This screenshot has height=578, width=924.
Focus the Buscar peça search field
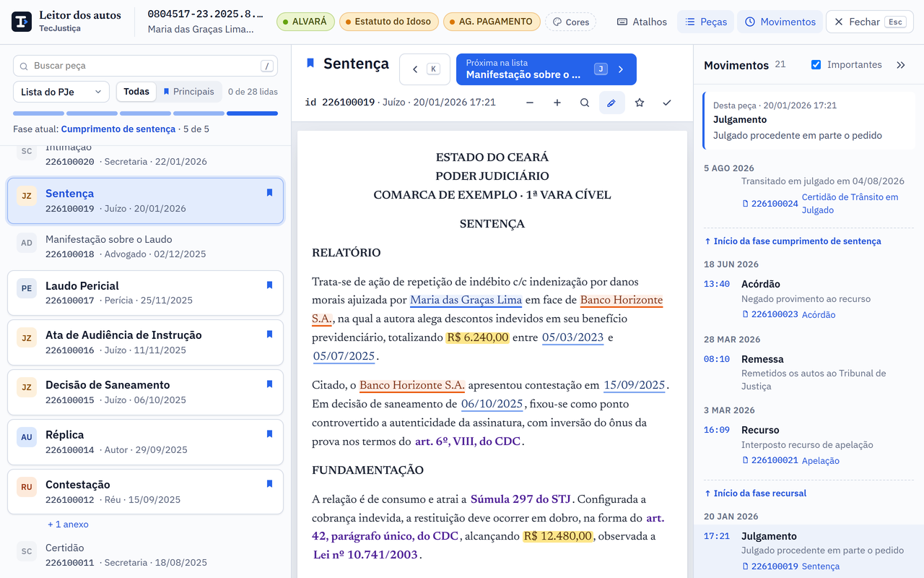point(145,66)
